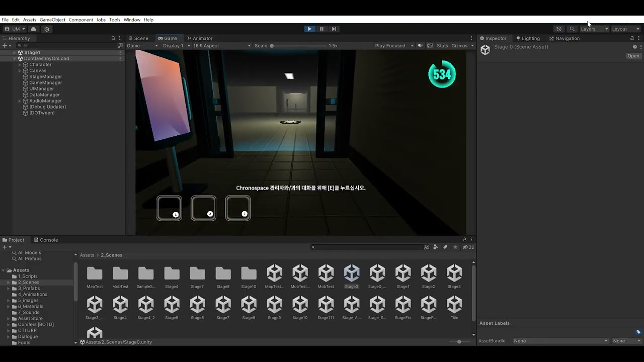Open the Play Focused dropdown
This screenshot has height=362, width=644.
394,46
